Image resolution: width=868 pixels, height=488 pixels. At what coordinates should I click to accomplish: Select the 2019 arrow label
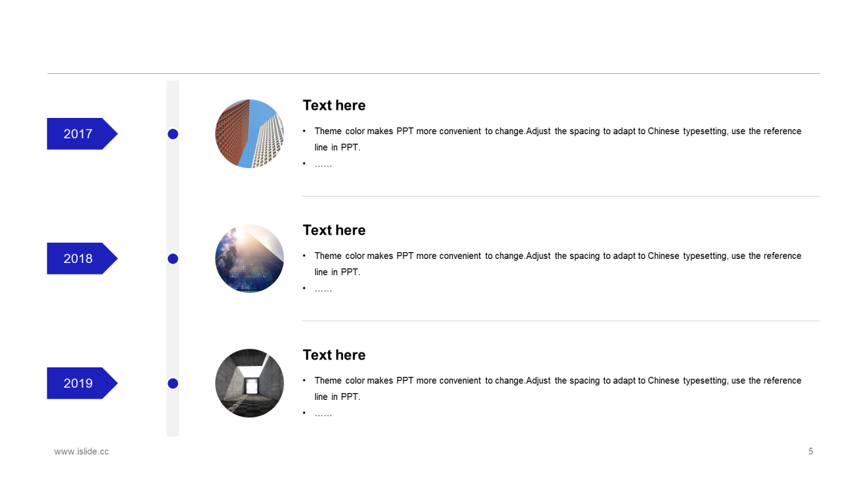[x=82, y=383]
